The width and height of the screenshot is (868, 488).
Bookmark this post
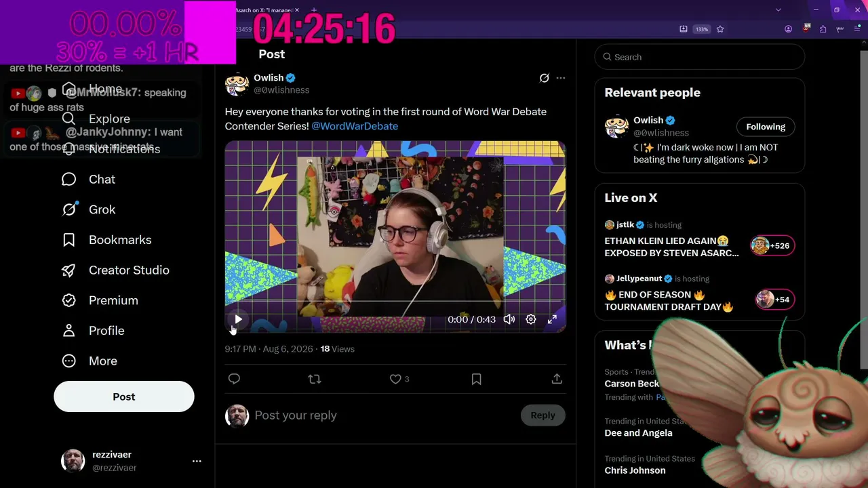click(476, 379)
